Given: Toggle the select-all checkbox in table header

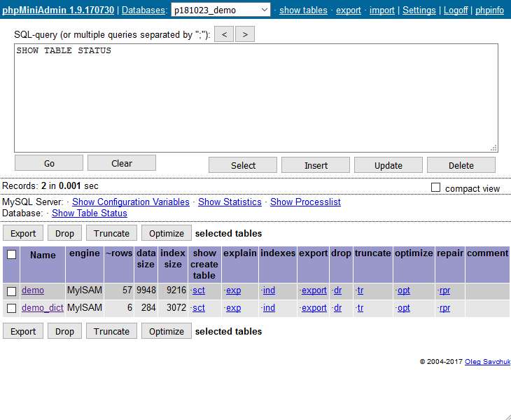Looking at the screenshot, I should pyautogui.click(x=11, y=255).
